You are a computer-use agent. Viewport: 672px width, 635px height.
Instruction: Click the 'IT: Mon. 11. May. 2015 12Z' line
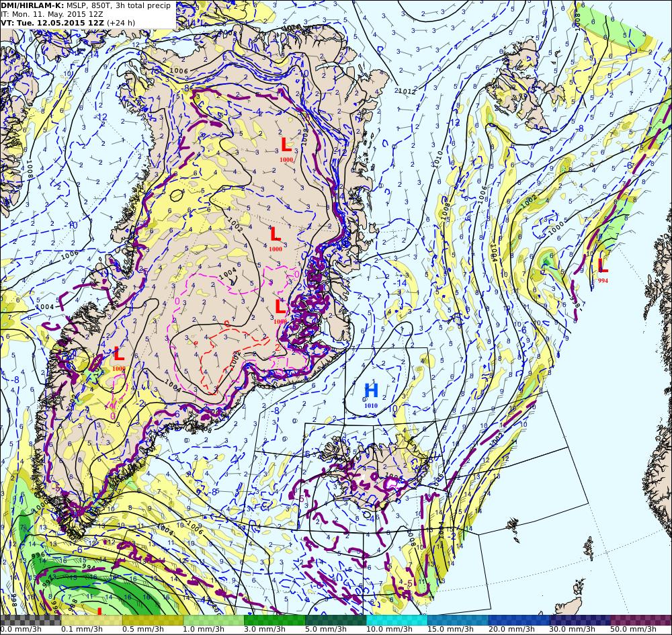click(52, 14)
